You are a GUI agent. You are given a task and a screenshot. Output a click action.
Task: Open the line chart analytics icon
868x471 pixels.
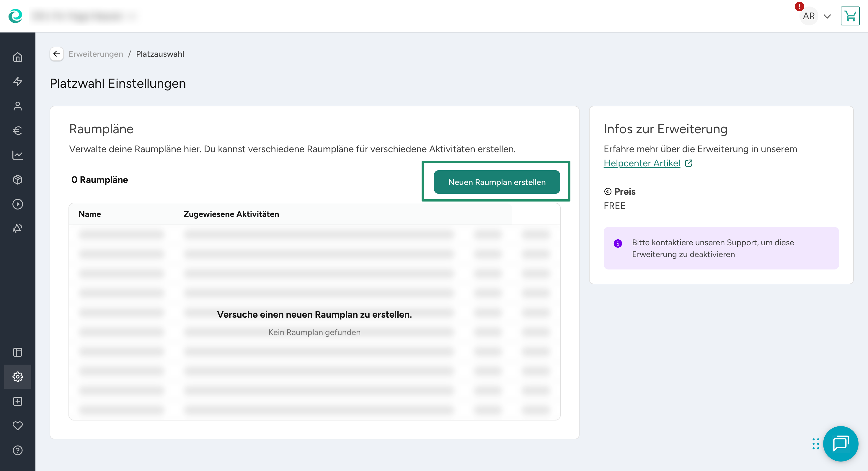17,155
